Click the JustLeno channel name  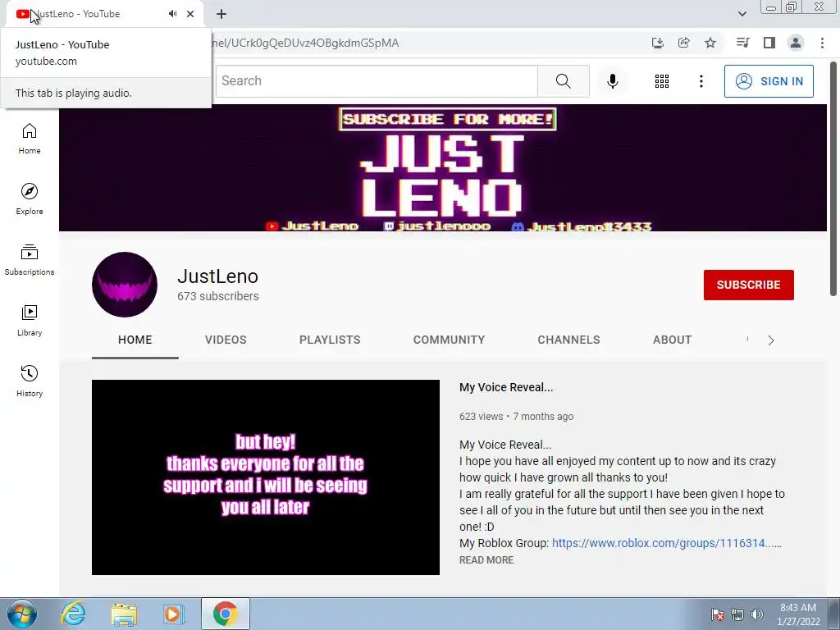tap(218, 276)
